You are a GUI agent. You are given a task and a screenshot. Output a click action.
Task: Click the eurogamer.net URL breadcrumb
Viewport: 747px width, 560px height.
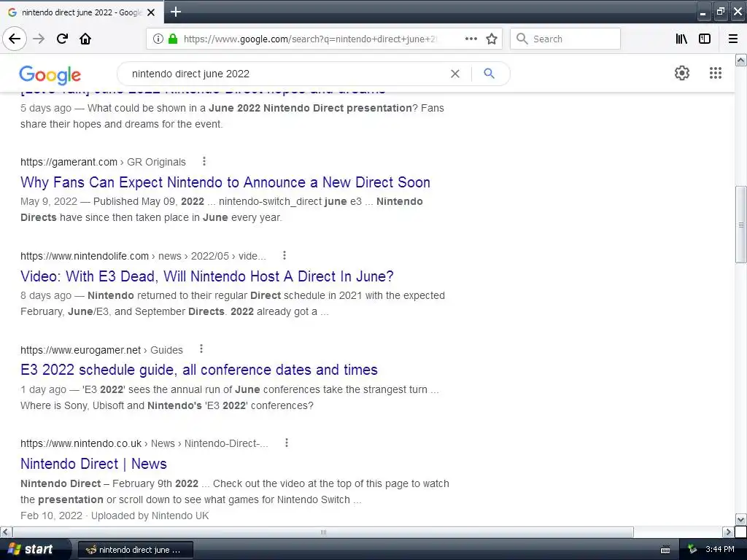(101, 350)
